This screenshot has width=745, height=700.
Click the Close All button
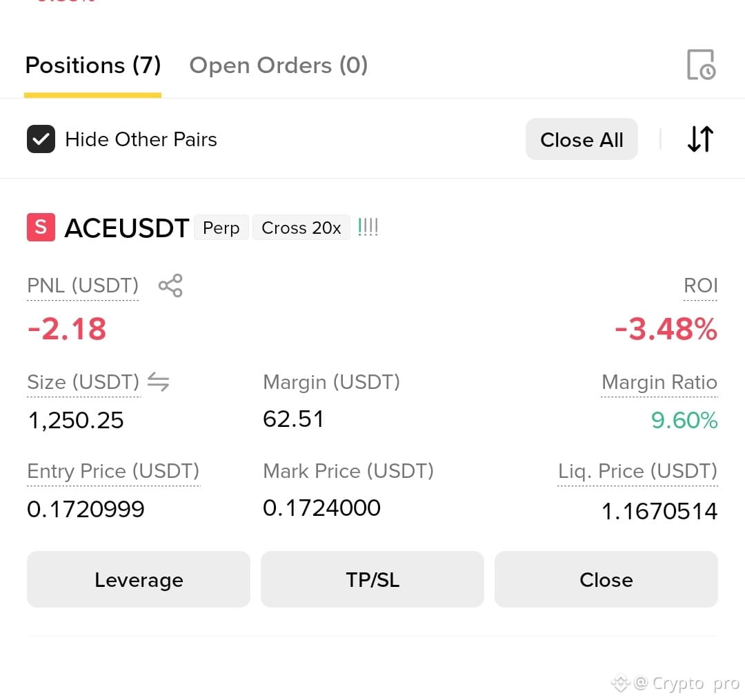[x=582, y=139]
